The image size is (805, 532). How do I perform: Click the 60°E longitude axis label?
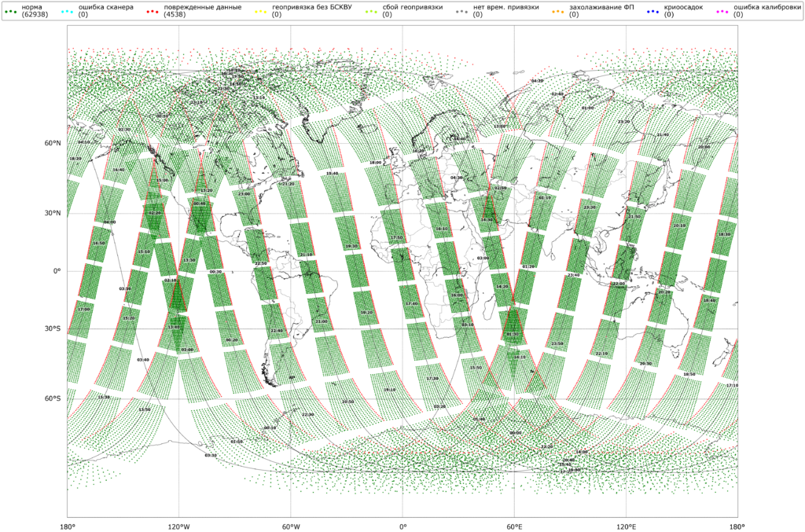coord(514,526)
